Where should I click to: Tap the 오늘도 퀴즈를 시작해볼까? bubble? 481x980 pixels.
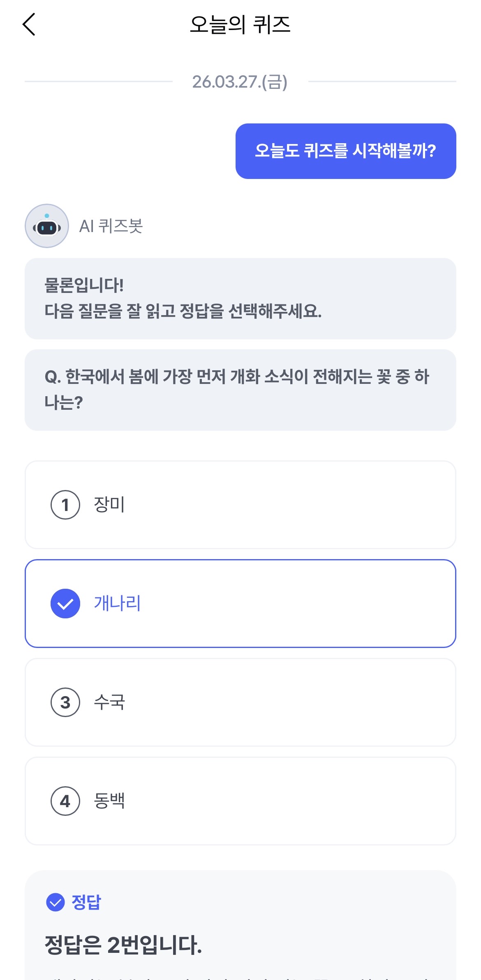(345, 151)
